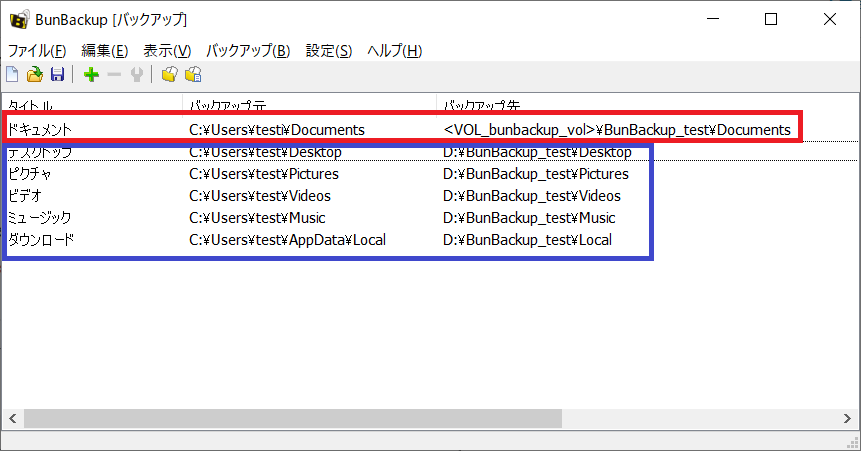This screenshot has height=451, width=861.
Task: Click source path C:¥Users¥test¥Music
Action: click(x=257, y=218)
